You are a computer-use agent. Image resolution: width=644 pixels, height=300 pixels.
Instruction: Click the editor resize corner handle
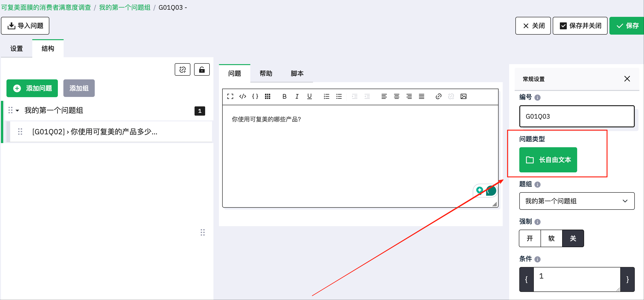494,204
